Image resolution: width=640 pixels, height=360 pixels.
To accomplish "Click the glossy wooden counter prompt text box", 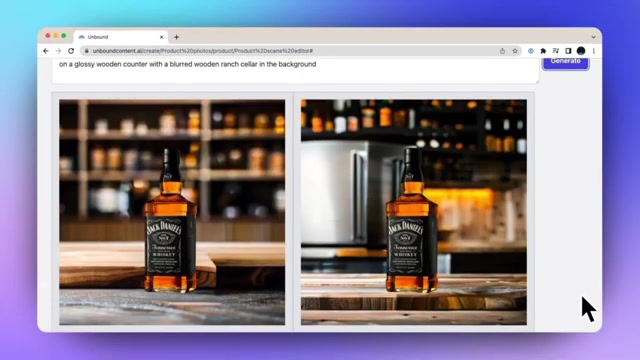I will (x=295, y=70).
